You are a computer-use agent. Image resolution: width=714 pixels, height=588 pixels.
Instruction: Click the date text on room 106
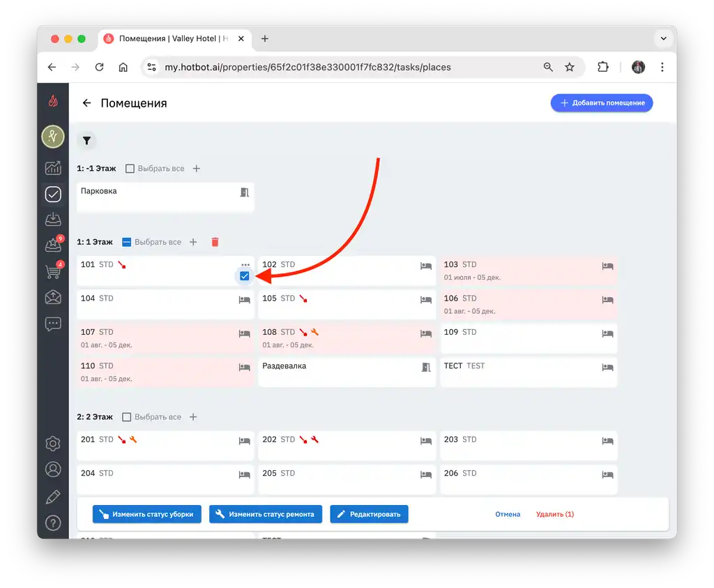click(469, 312)
